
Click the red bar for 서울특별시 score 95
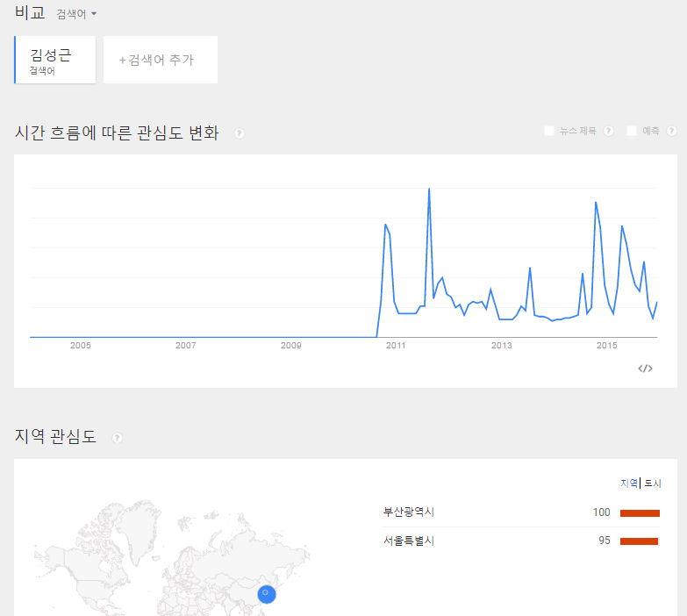click(639, 541)
